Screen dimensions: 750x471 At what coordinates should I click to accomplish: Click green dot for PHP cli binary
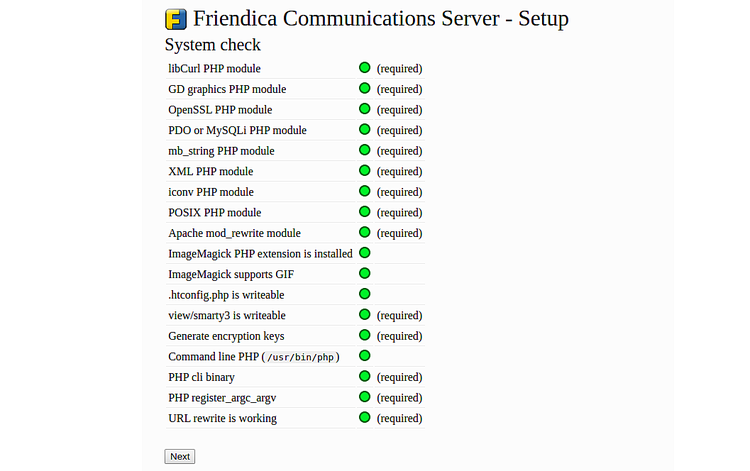364,376
